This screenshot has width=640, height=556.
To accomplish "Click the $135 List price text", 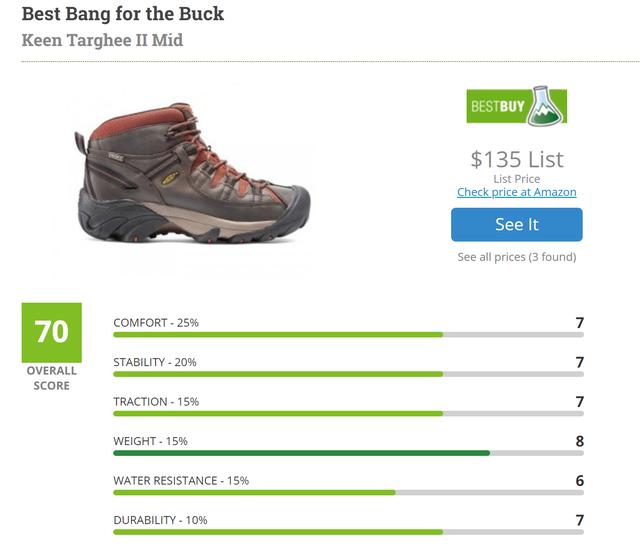I will 517,159.
